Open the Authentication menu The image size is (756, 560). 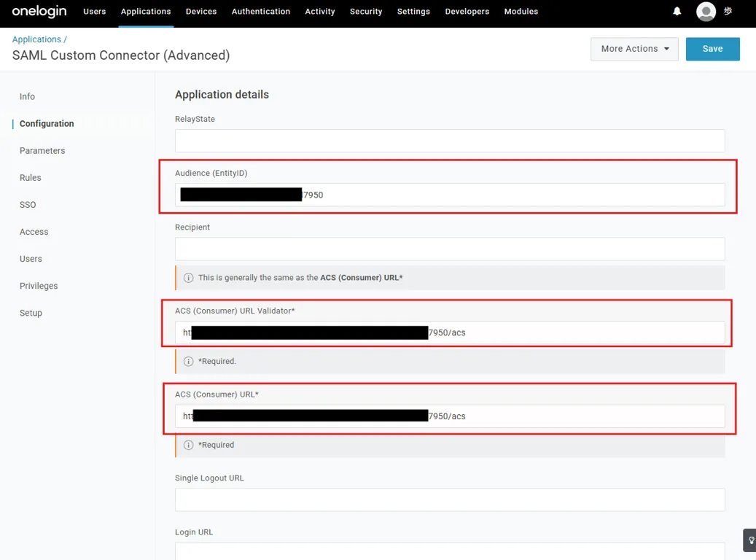[x=261, y=11]
